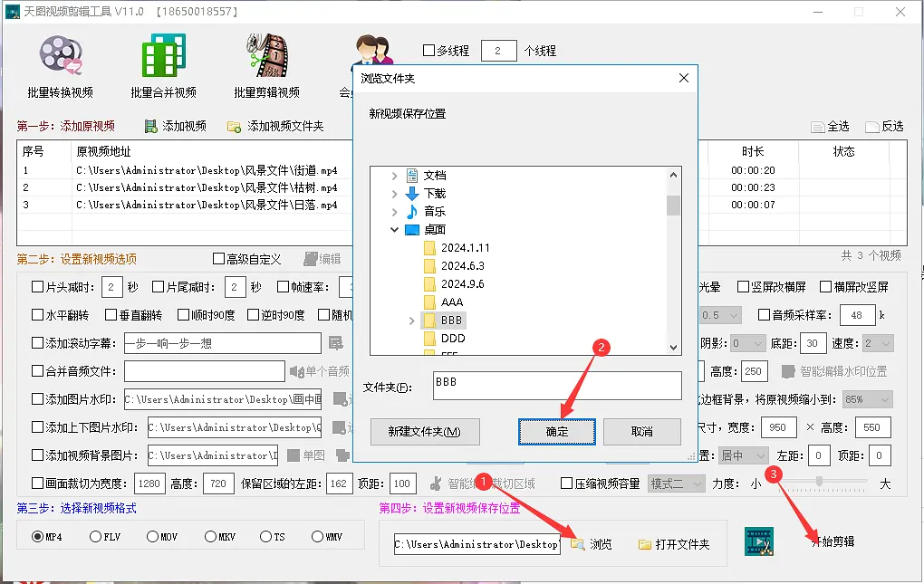
Task: Click the 浏览 folder search icon
Action: (x=578, y=544)
